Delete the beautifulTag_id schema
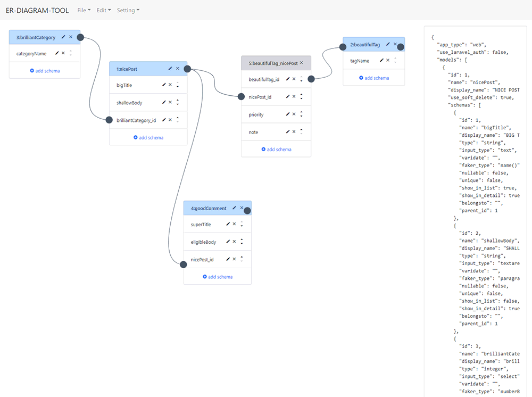This screenshot has width=532, height=397. tap(294, 79)
